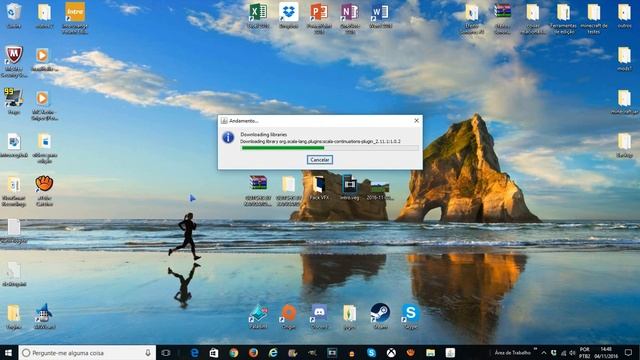Image resolution: width=640 pixels, height=360 pixels.
Task: Open the clock and date flyout
Action: (606, 353)
